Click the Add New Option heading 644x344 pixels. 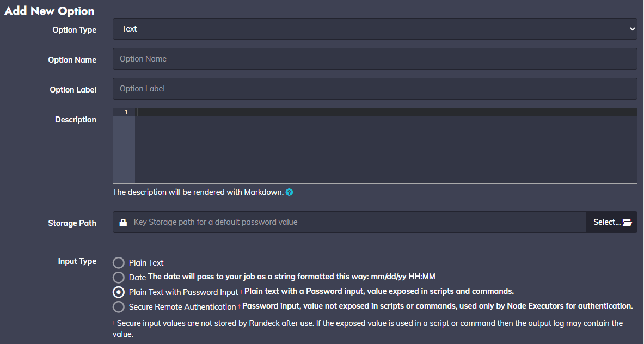pyautogui.click(x=50, y=11)
